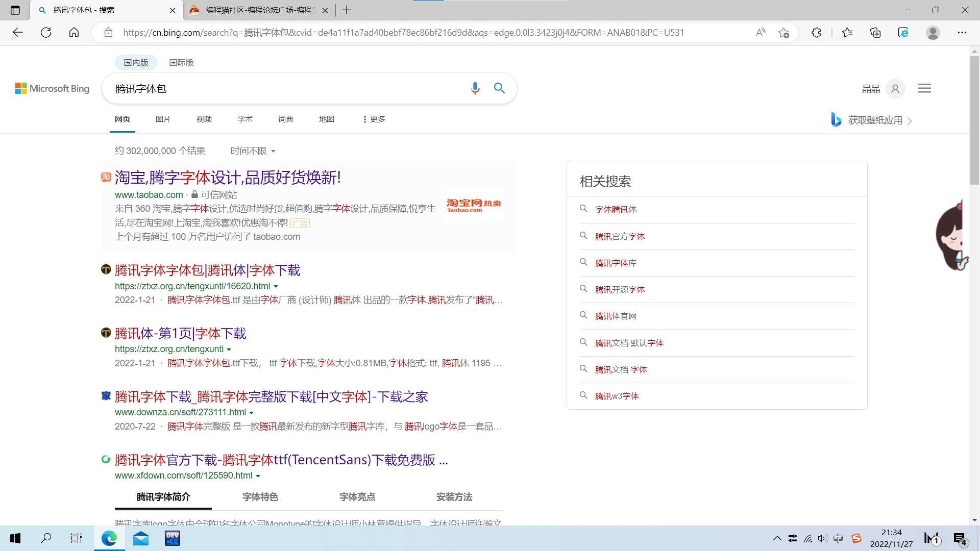Submit search with the magnifier icon

[x=499, y=88]
